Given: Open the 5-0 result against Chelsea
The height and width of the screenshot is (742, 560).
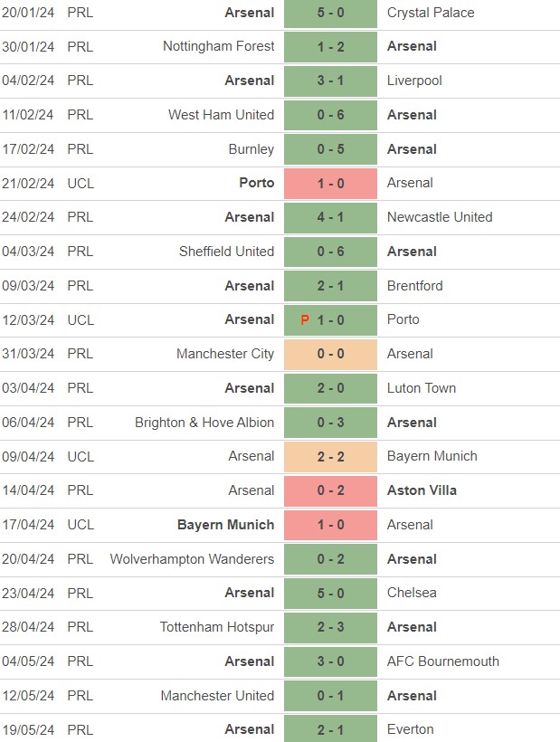Looking at the screenshot, I should tap(330, 594).
